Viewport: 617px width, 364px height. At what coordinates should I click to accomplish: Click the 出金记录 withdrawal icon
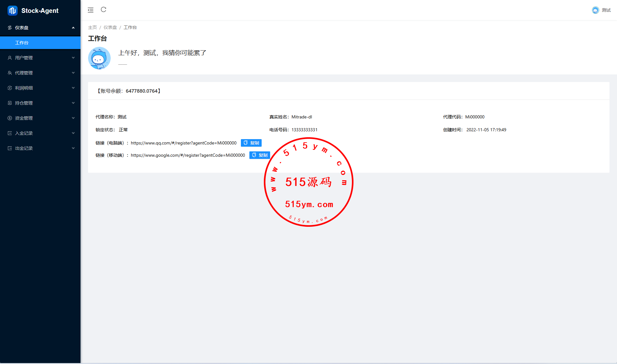pyautogui.click(x=10, y=148)
